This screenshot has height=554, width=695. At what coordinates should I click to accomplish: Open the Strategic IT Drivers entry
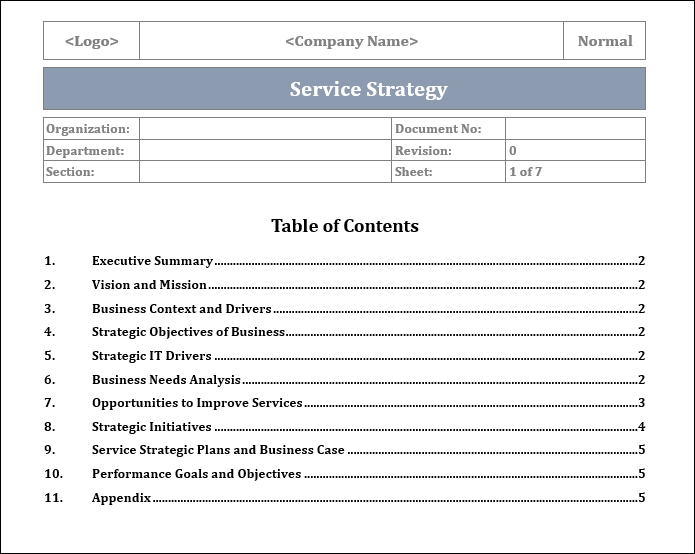(152, 356)
